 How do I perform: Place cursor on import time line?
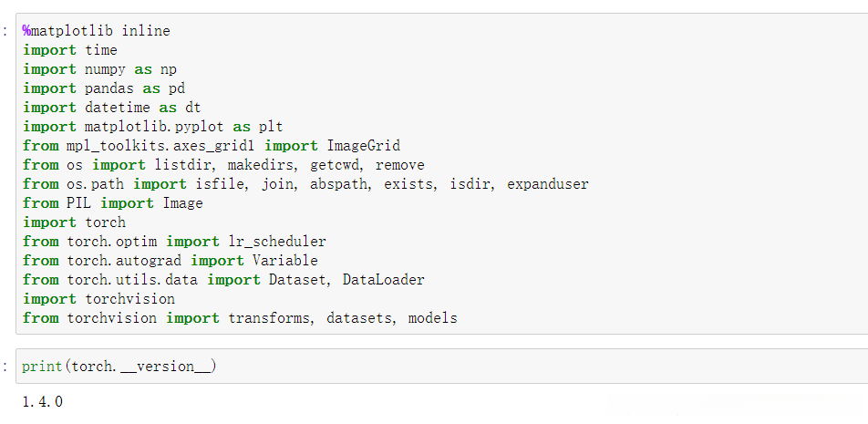(x=70, y=50)
